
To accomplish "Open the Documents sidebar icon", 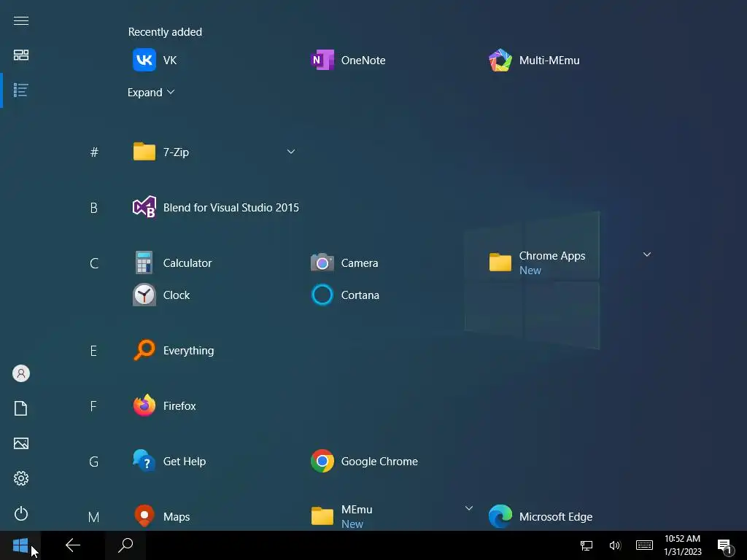I will pyautogui.click(x=21, y=408).
